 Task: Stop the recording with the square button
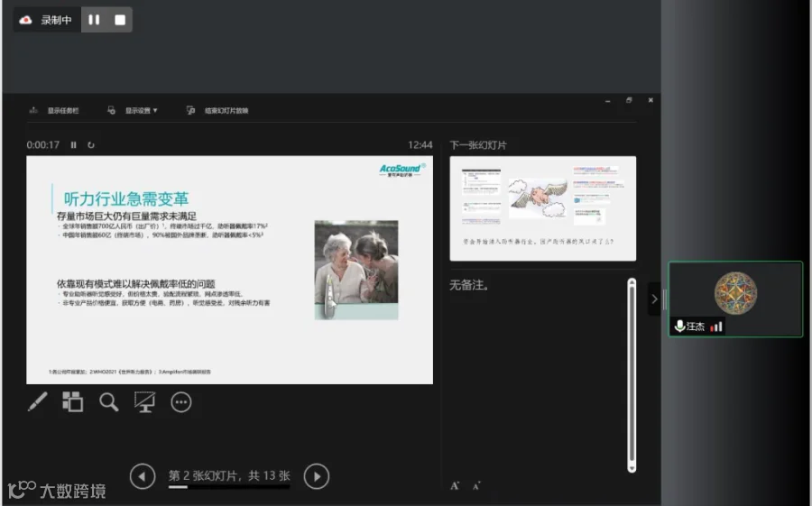pos(120,20)
